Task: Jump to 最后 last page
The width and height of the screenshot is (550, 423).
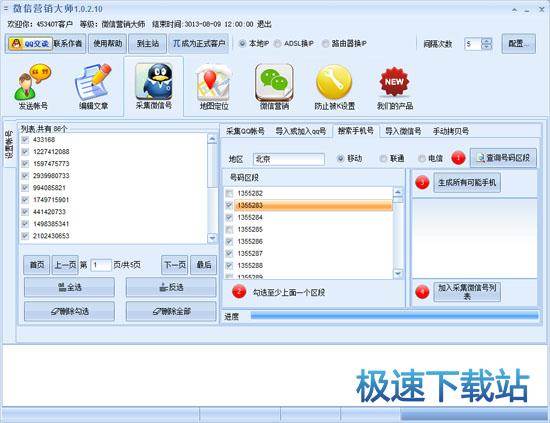Action: tap(203, 265)
